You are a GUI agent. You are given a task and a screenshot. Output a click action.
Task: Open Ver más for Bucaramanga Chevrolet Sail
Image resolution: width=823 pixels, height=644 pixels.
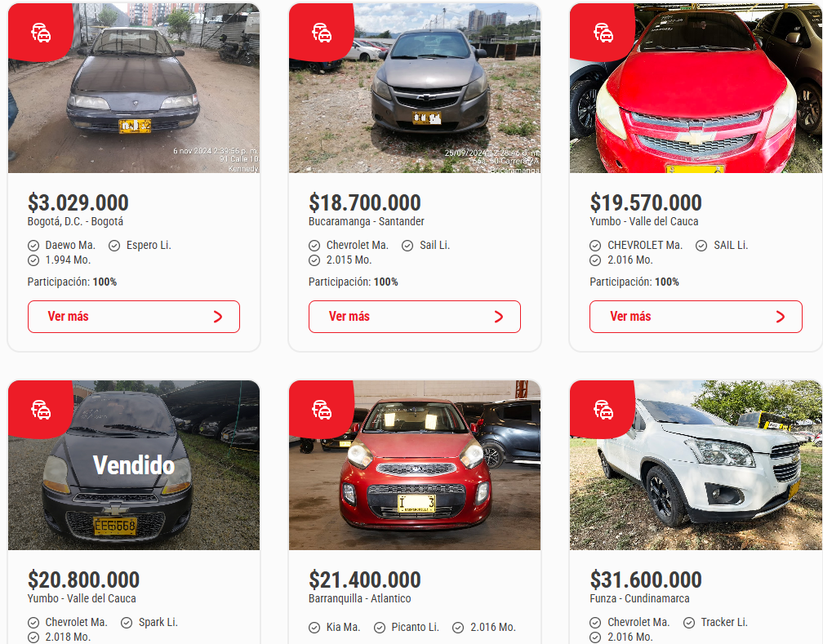(x=415, y=317)
